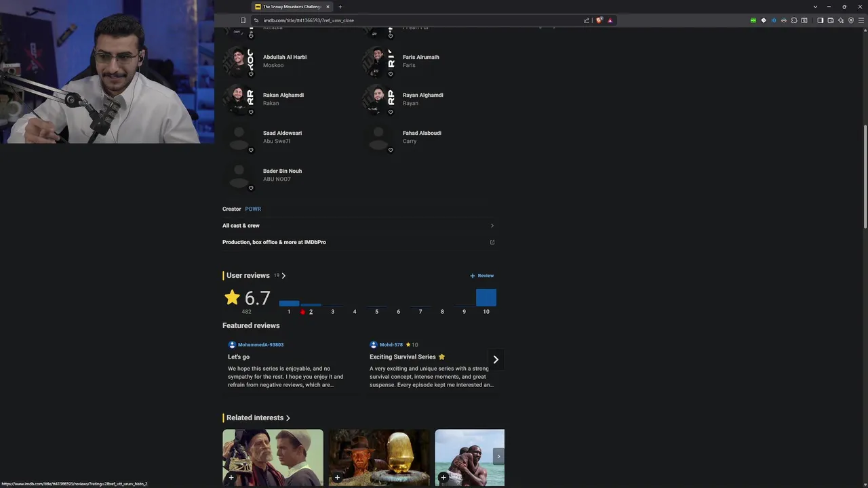
Task: Favorite Rakan Alghamdi with heart icon
Action: point(251,113)
